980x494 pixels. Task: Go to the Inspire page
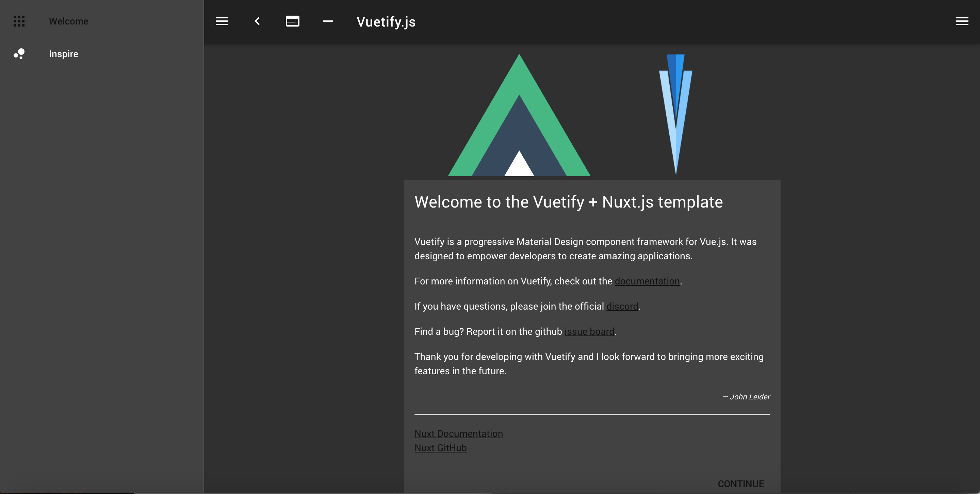(64, 54)
